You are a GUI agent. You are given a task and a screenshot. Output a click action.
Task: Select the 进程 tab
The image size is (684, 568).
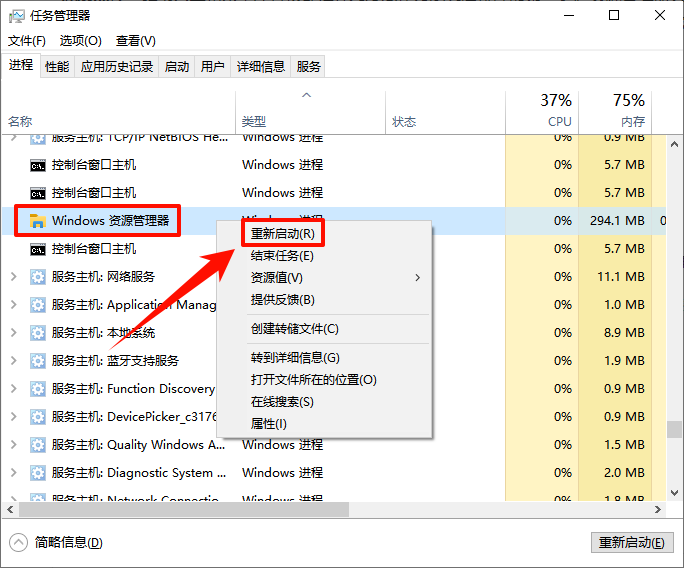tap(21, 65)
